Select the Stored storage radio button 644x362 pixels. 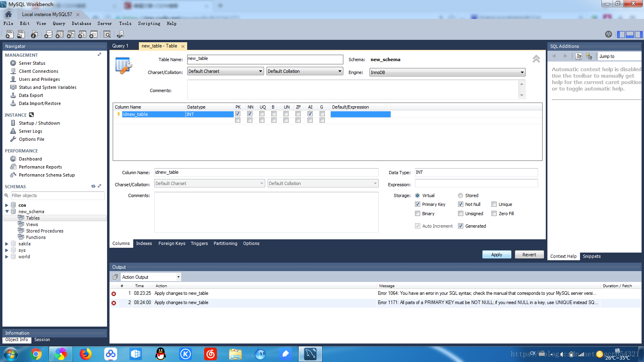coord(460,195)
